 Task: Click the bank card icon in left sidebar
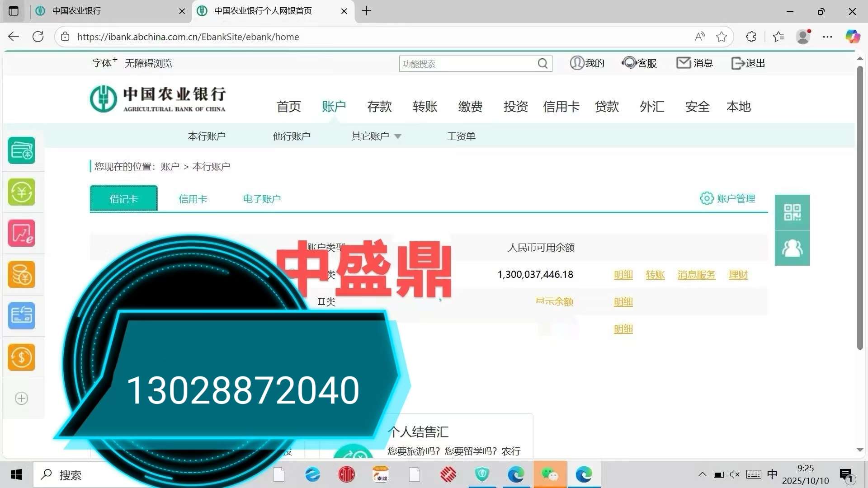pyautogui.click(x=22, y=150)
